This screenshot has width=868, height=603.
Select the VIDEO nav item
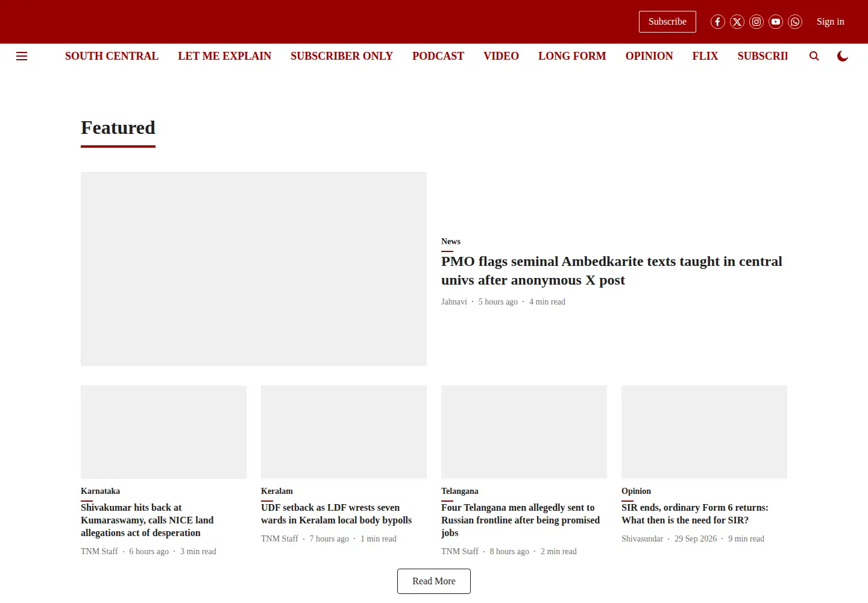(x=501, y=56)
